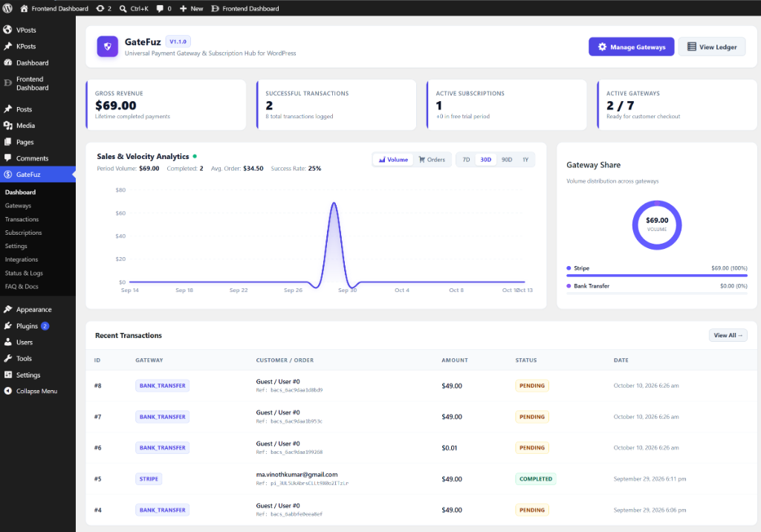Click the Gross Revenue stat card

[x=166, y=105]
